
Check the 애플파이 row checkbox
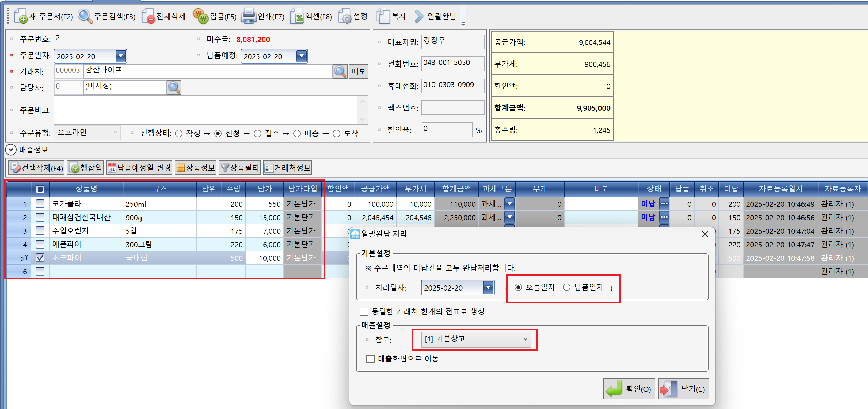tap(40, 244)
